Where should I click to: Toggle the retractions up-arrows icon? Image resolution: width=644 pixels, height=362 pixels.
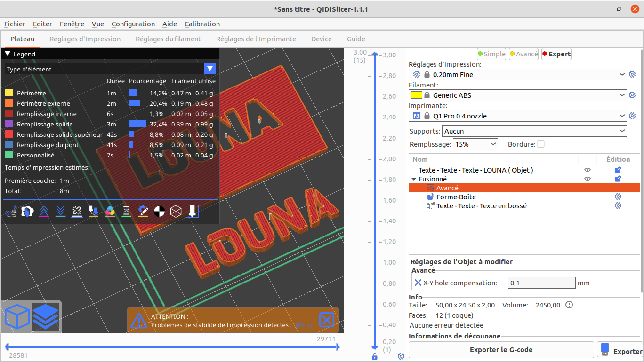[x=44, y=212]
